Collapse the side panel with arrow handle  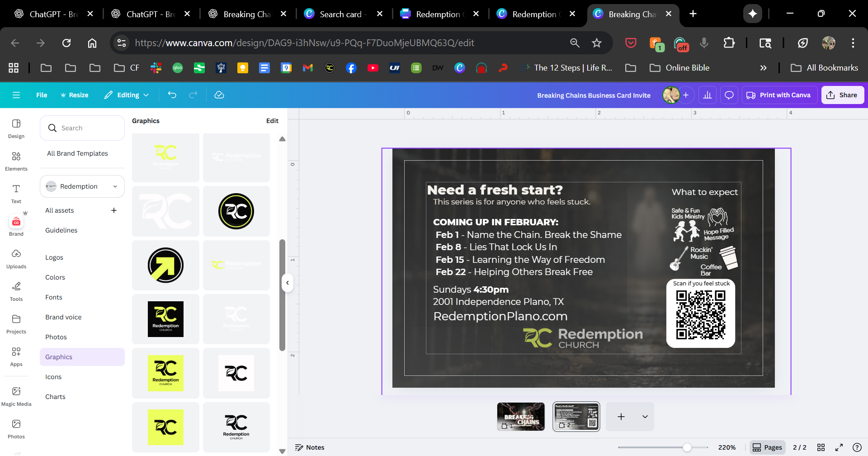click(x=287, y=283)
